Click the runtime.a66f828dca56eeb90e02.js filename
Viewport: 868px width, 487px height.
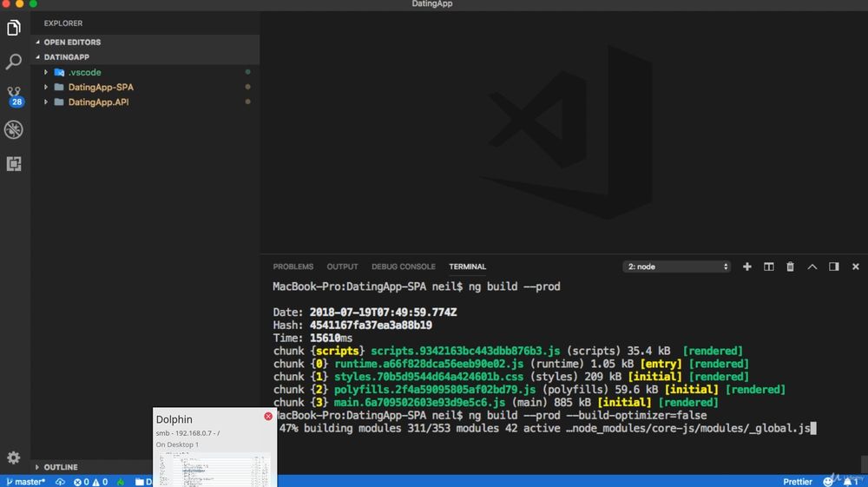pyautogui.click(x=429, y=364)
